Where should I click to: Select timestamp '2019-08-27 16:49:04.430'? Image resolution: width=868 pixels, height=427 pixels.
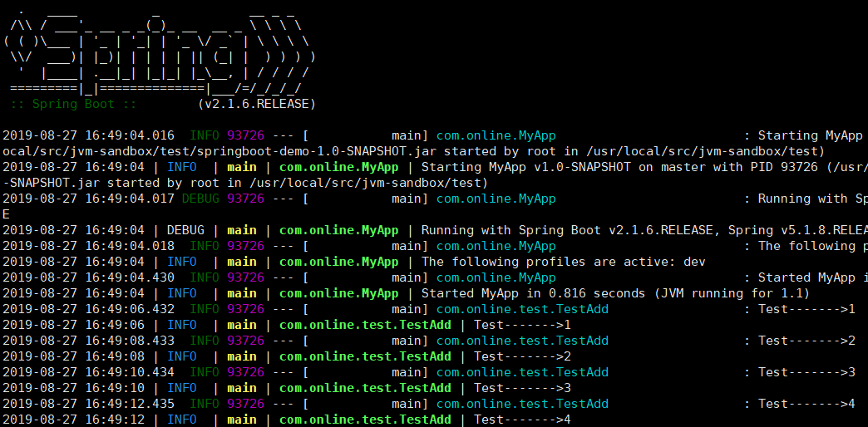(89, 277)
